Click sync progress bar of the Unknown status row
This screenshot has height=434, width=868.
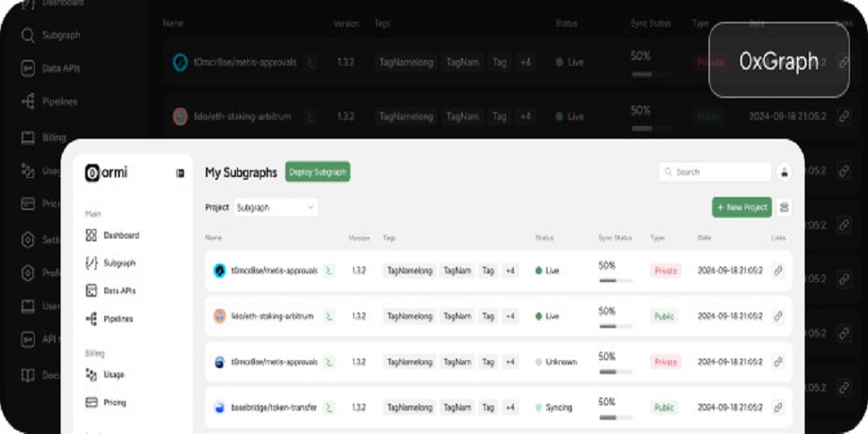(615, 372)
